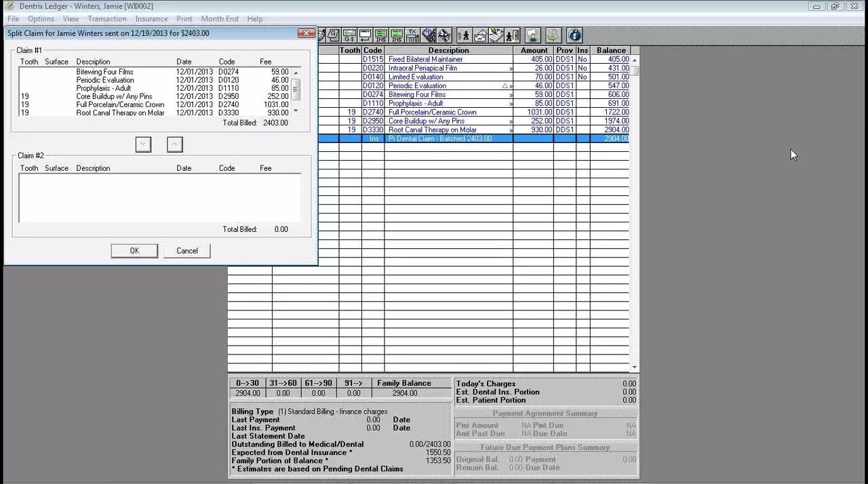Click the person leaving through door toolbar icon

[x=512, y=35]
